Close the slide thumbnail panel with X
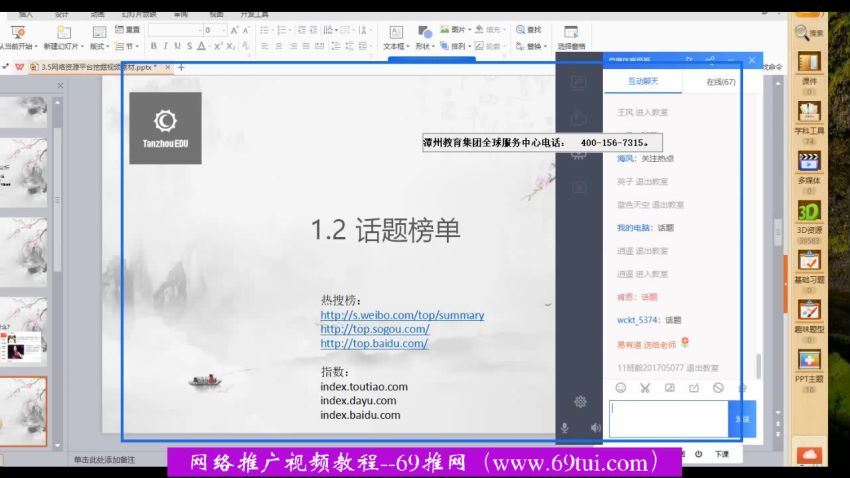The width and height of the screenshot is (850, 478). tap(60, 86)
